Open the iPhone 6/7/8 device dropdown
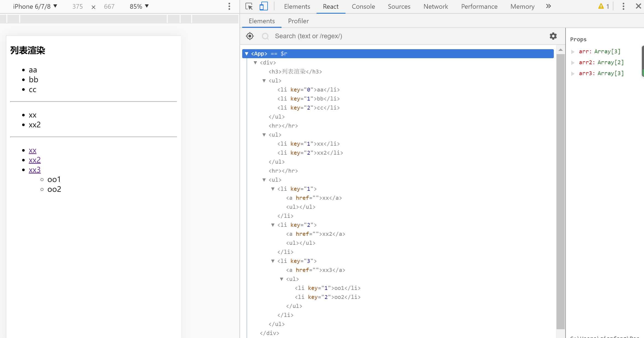644x338 pixels. tap(35, 6)
